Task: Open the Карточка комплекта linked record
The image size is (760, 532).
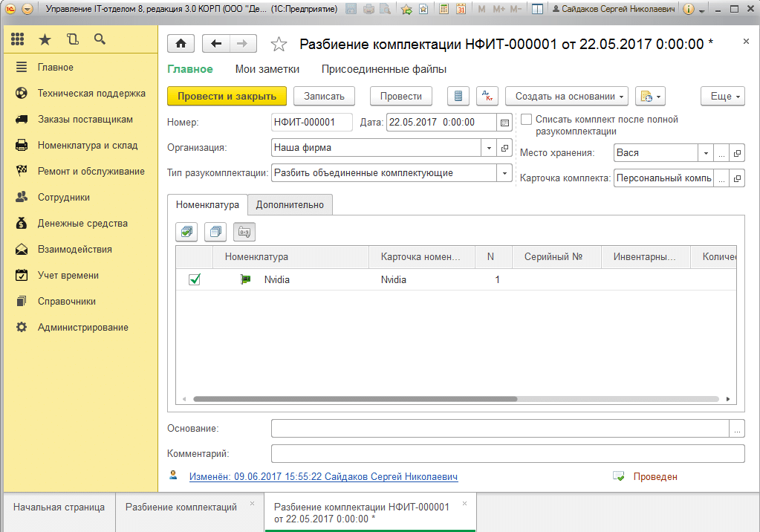Action: tap(737, 178)
